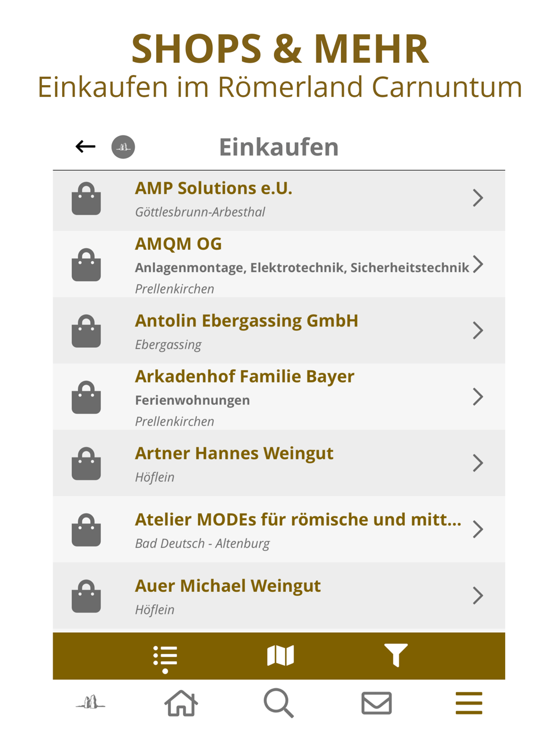Select Atelier MODEs für römische listing
The height and width of the screenshot is (747, 560).
279,529
